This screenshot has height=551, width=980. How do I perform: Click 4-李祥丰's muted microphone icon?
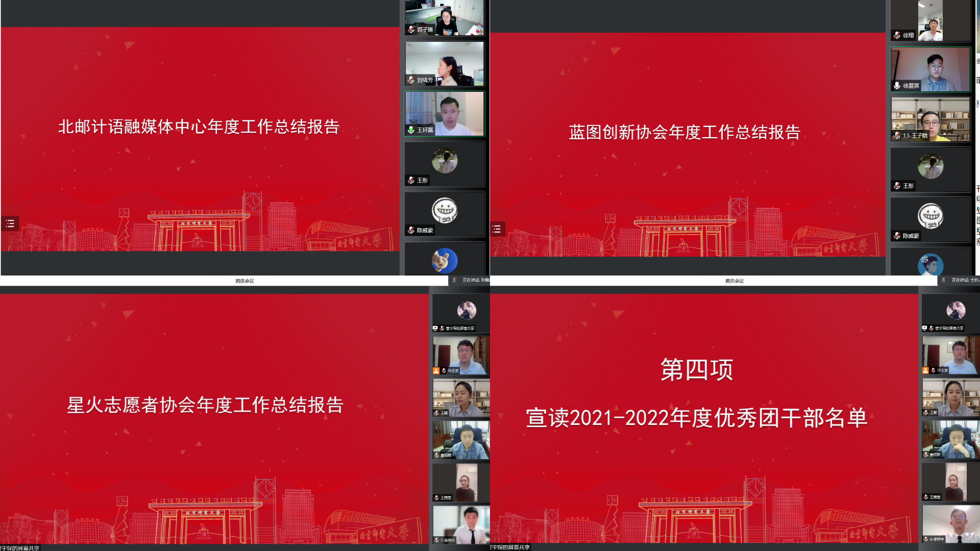pyautogui.click(x=926, y=539)
